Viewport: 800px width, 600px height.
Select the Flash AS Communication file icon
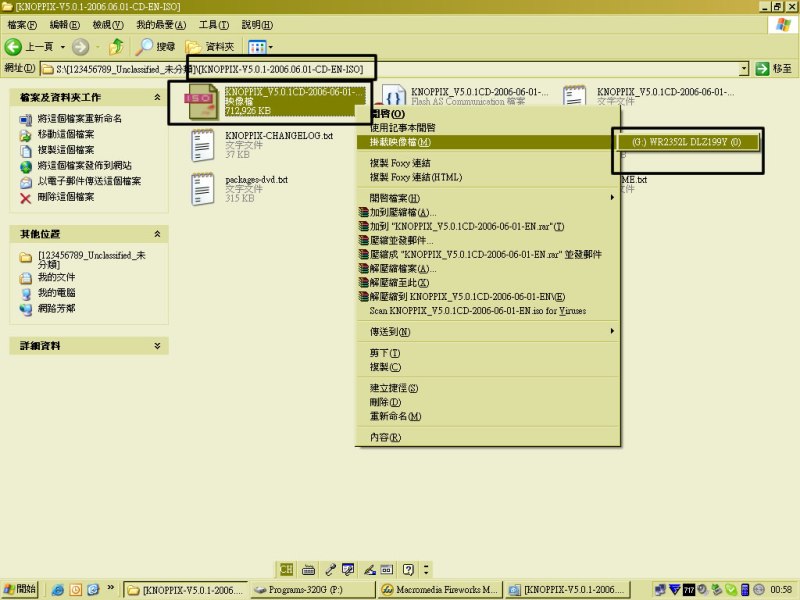[393, 96]
